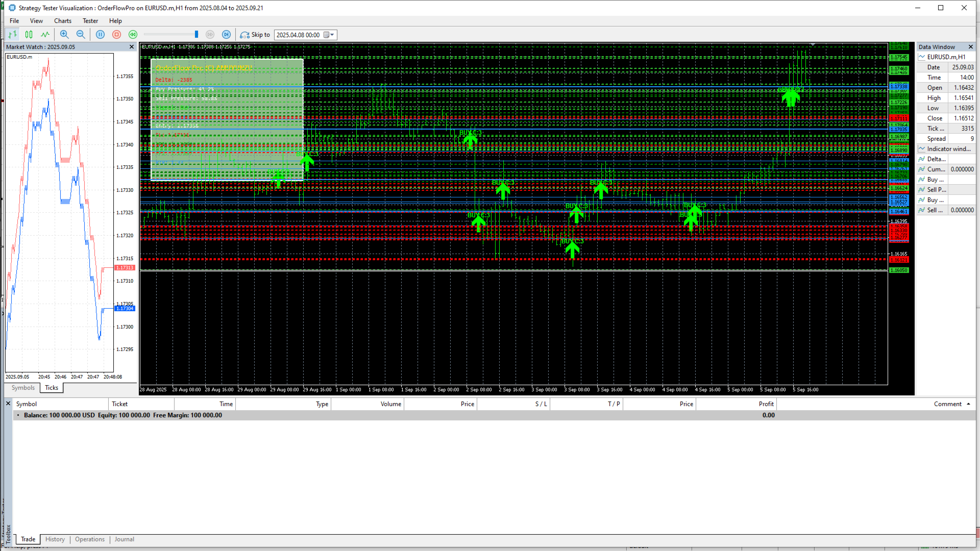Close the Market Watch panel
The height and width of the screenshot is (551, 980).
[x=132, y=47]
